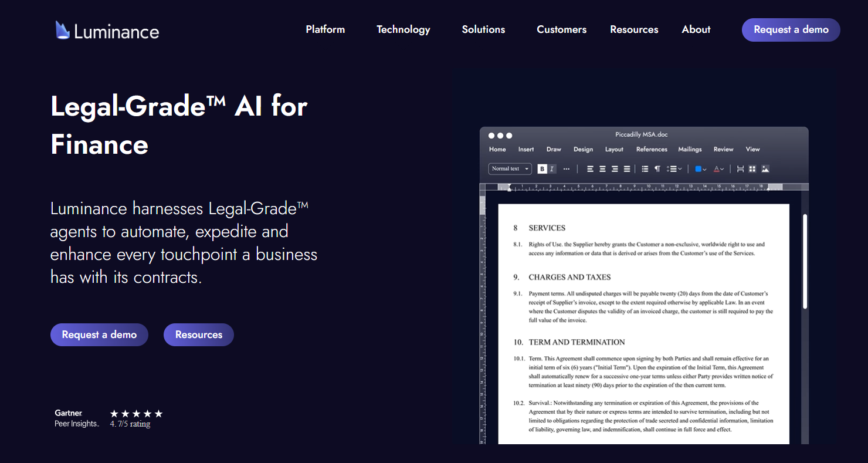The image size is (868, 463).
Task: Justify text in document toolbar
Action: [x=627, y=169]
